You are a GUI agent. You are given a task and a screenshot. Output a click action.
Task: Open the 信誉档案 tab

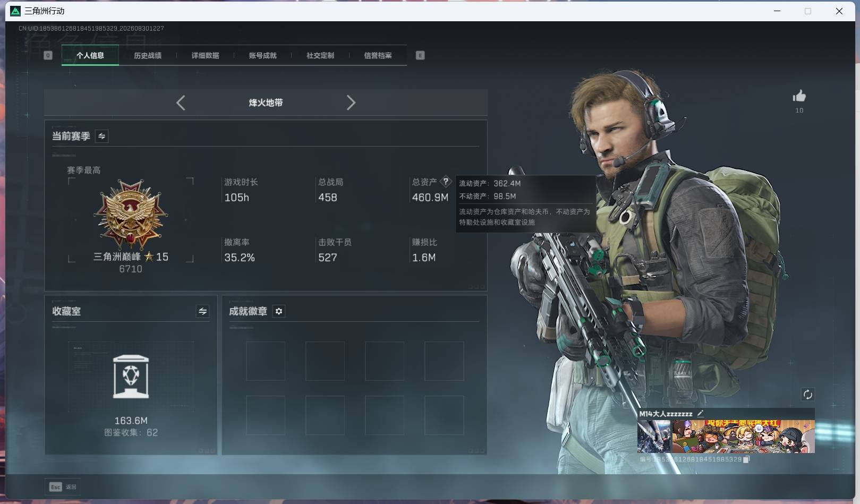(x=378, y=55)
